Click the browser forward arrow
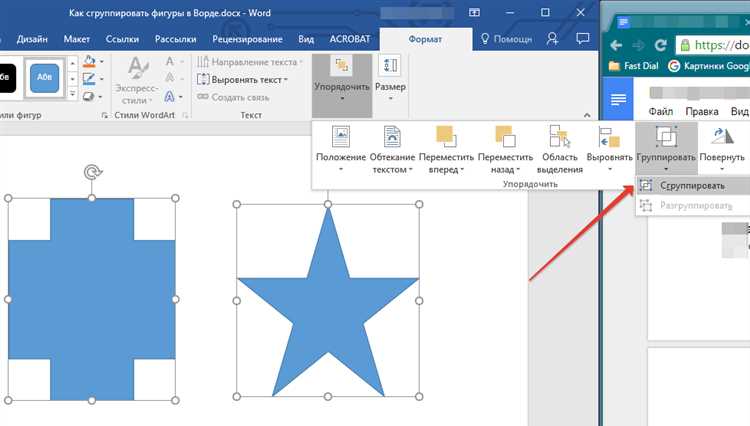750x426 pixels. tap(639, 45)
